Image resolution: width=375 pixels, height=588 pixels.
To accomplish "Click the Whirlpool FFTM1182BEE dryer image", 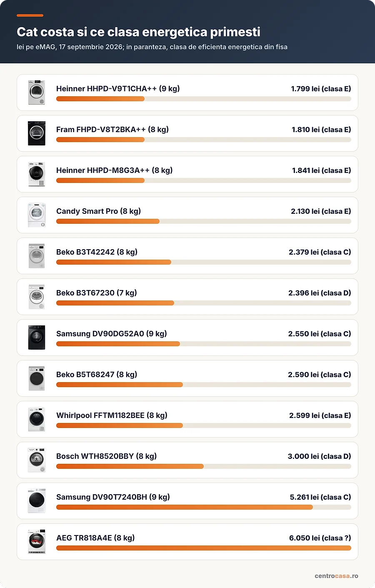I will tap(37, 419).
